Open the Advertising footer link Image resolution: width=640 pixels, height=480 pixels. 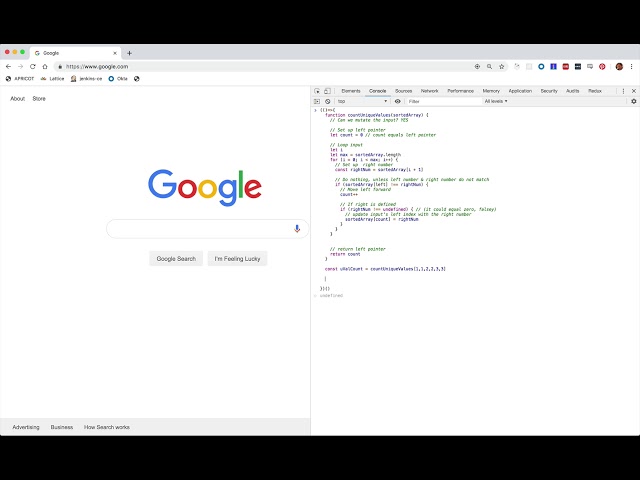(26, 427)
